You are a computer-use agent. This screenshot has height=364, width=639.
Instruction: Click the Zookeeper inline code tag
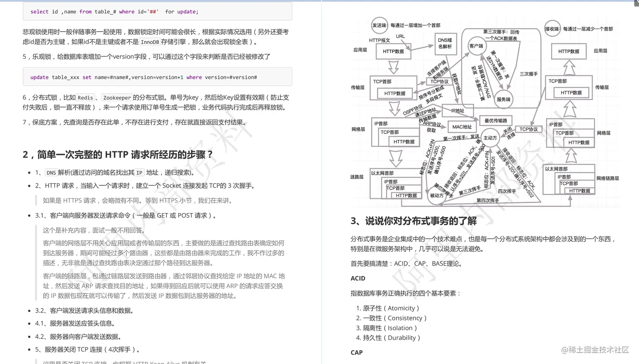coord(117,98)
